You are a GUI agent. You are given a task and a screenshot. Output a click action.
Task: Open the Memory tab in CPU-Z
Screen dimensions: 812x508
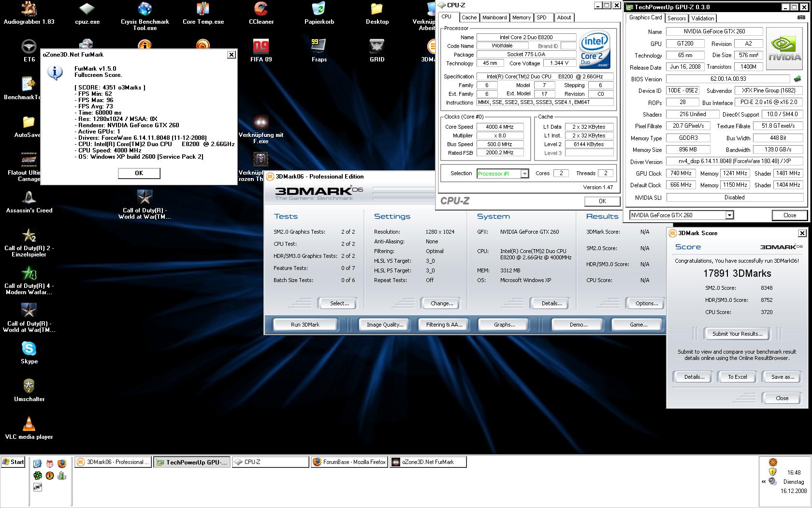pyautogui.click(x=522, y=17)
